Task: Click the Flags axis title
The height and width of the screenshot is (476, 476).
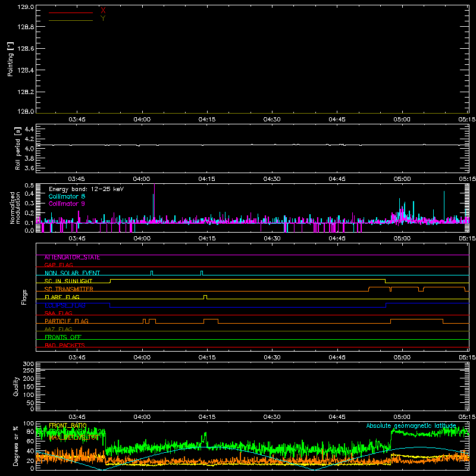Action: point(24,297)
